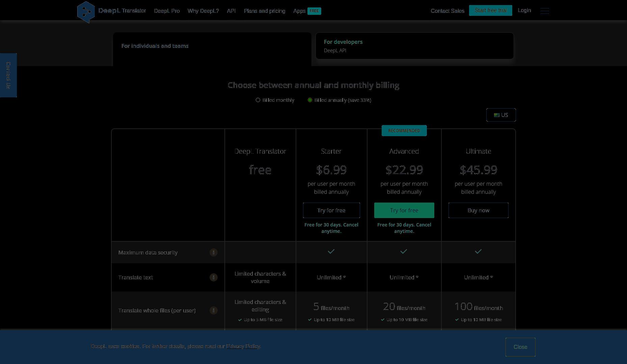Viewport: 627px width, 364px height.
Task: Select Billed monthly radio button
Action: coord(258,100)
